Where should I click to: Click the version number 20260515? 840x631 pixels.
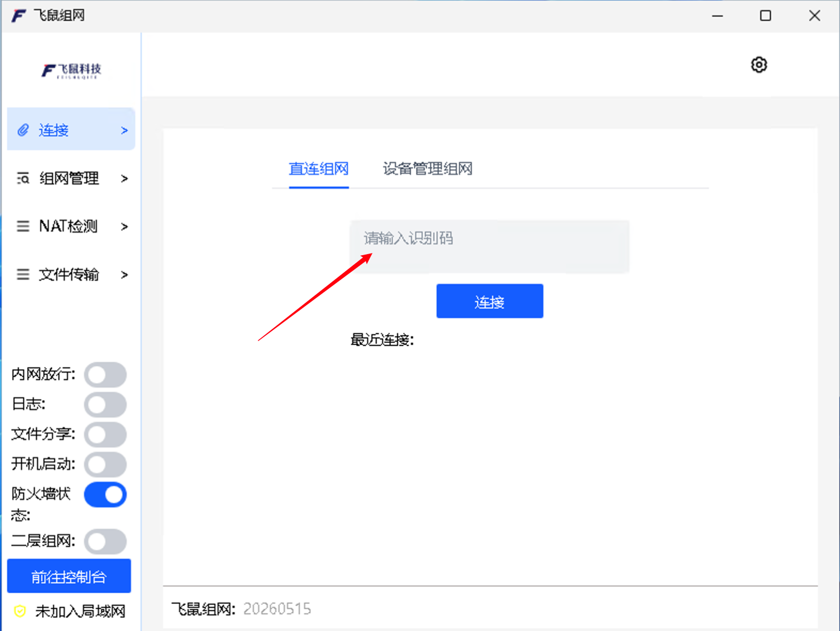click(277, 609)
